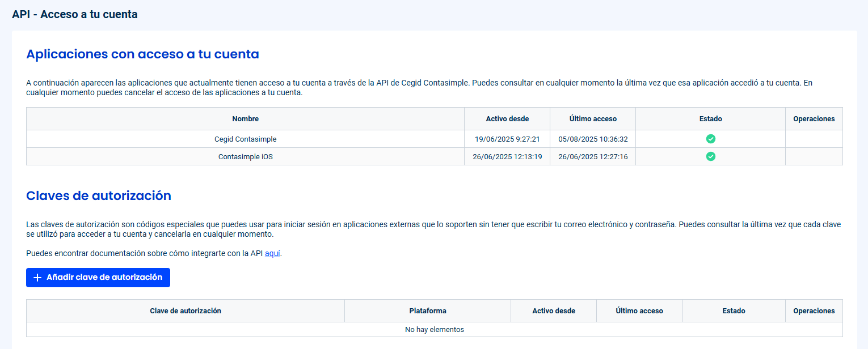The image size is (868, 349).
Task: Click the date '19/06/2025 9:27:21'
Action: coord(507,139)
